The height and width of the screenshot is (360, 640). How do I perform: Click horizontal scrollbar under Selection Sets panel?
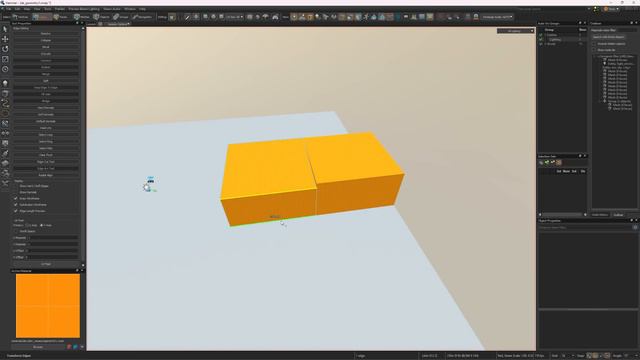pos(562,215)
